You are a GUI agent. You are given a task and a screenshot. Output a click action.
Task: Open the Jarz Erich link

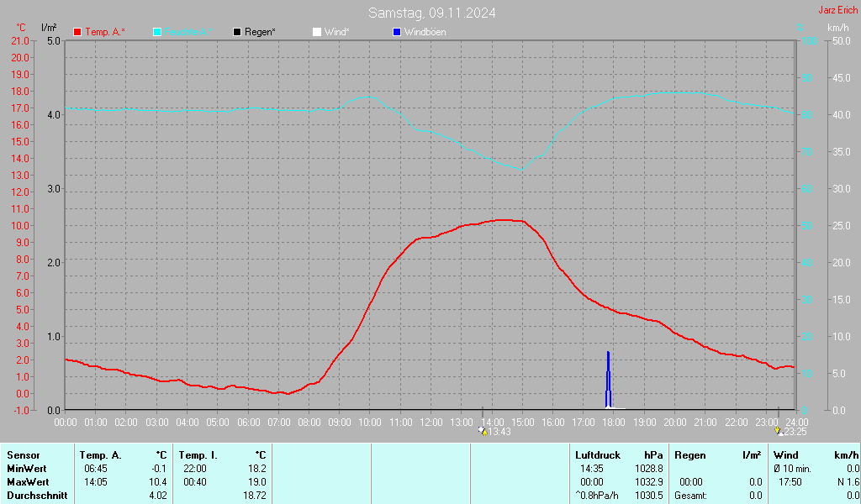[838, 11]
